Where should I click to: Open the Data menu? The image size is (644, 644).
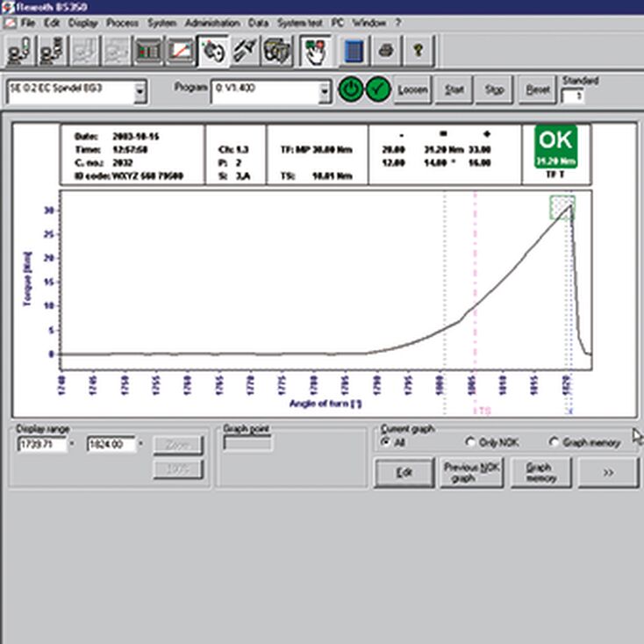point(258,23)
